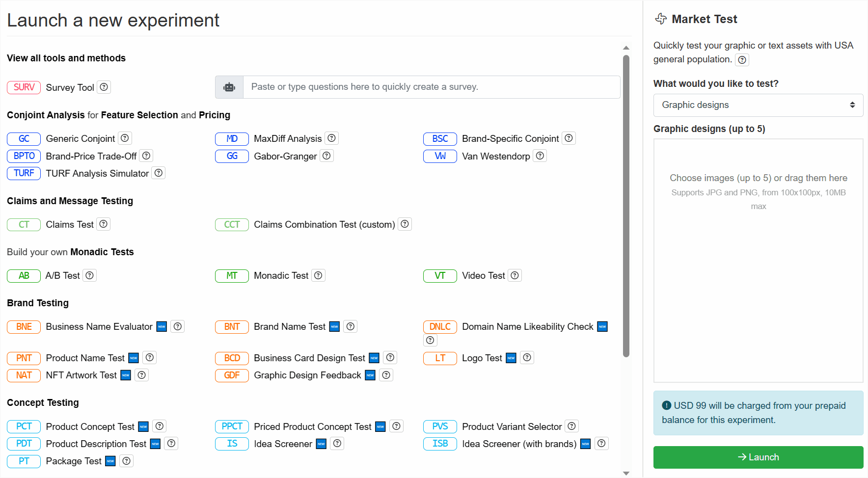Choose the BCD Business Card badge

click(x=232, y=358)
